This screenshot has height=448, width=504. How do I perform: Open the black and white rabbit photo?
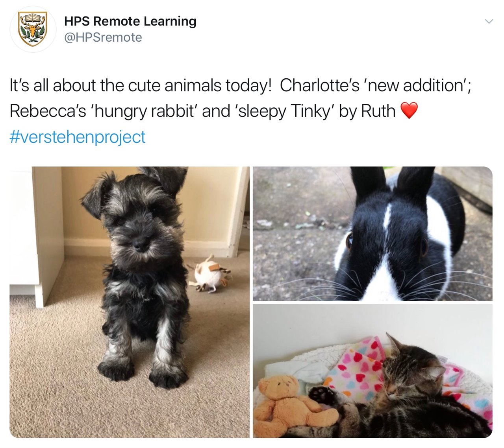372,234
